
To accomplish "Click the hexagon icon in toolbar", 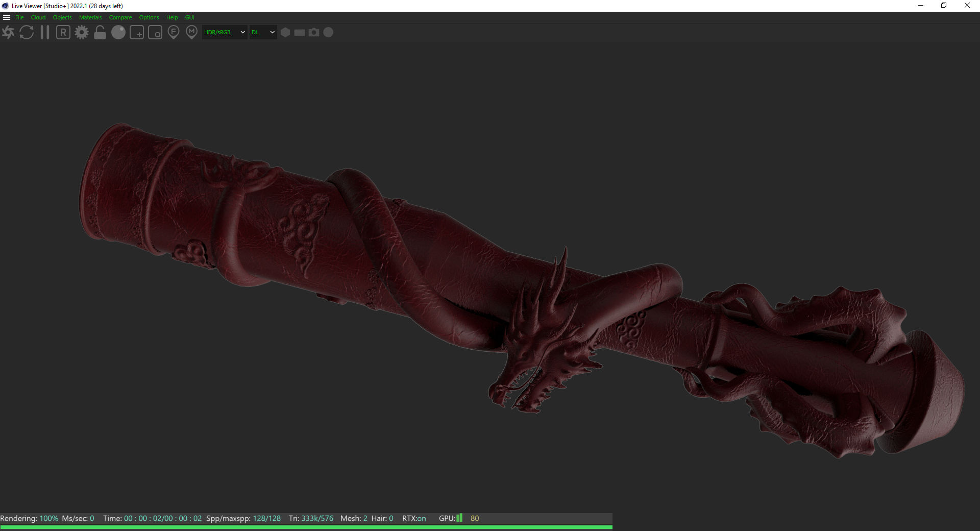I will click(x=285, y=32).
